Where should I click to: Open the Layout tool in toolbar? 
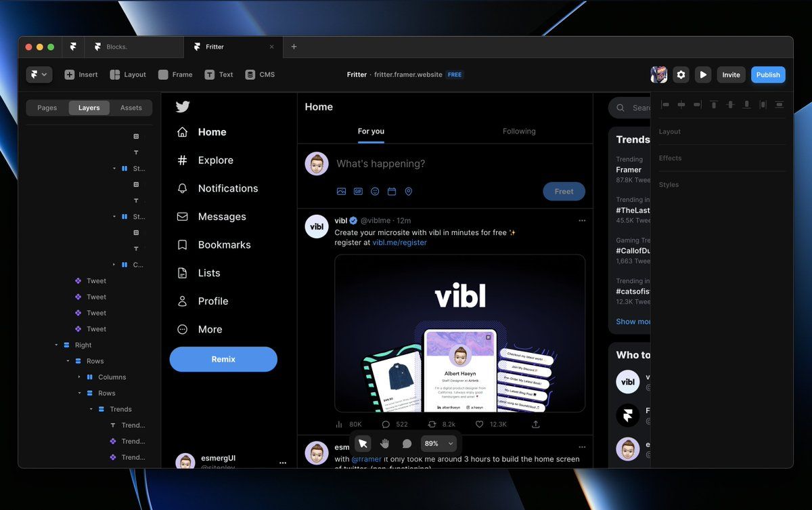tap(115, 75)
